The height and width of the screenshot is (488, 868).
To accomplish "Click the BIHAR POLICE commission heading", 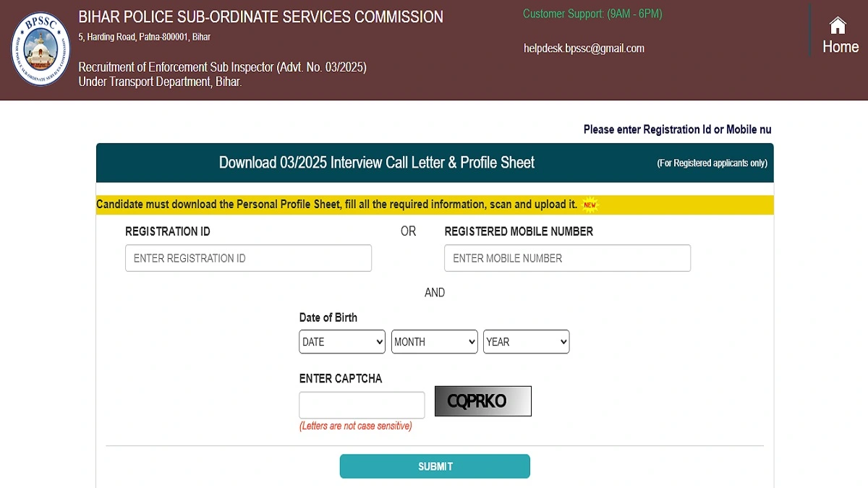I will coord(260,16).
